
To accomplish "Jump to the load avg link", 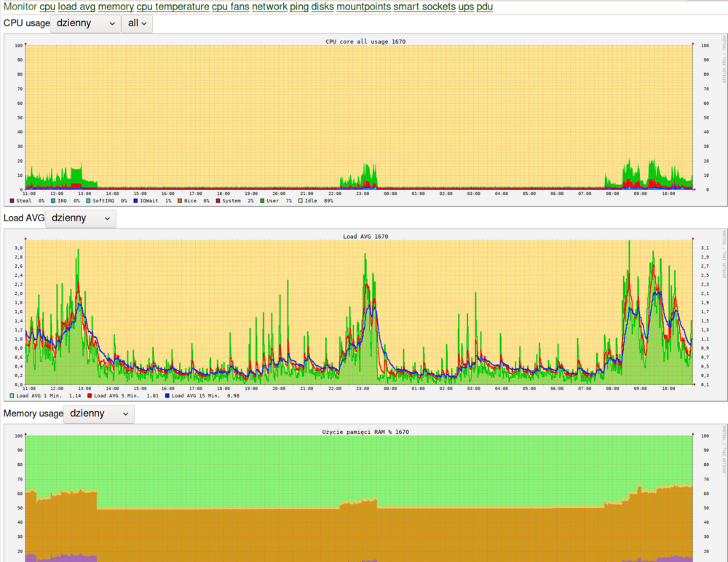I will click(x=76, y=7).
